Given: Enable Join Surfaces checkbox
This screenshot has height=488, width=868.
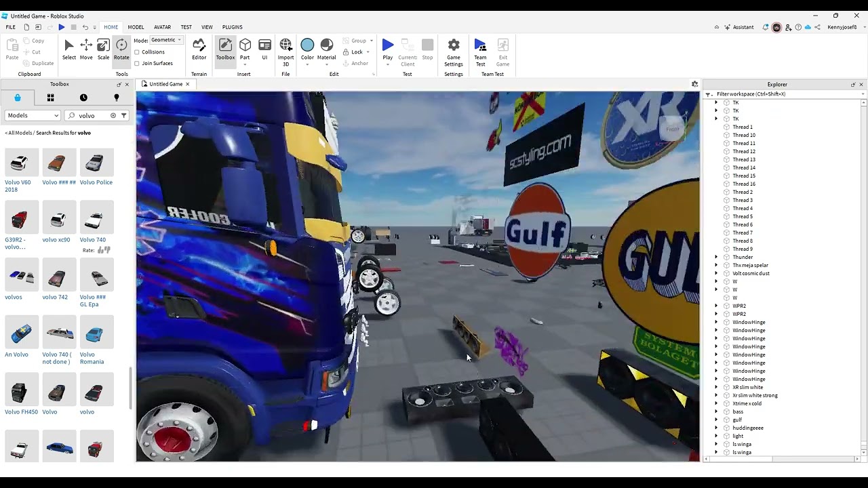Looking at the screenshot, I should click(x=137, y=64).
